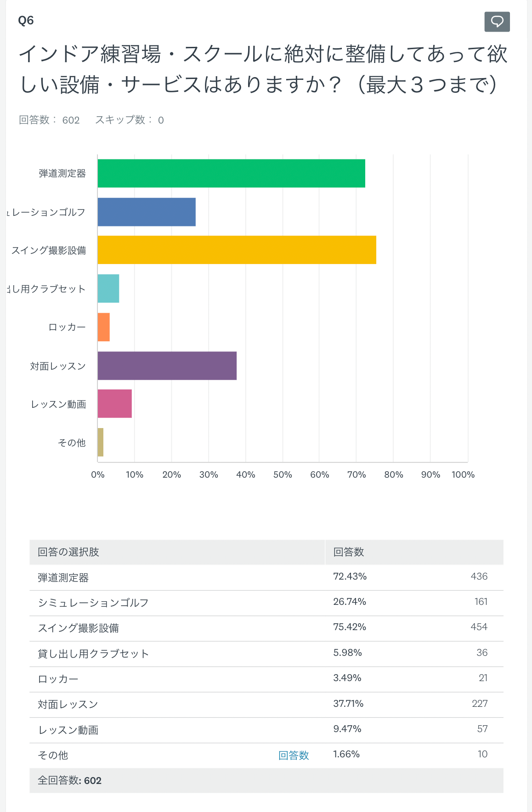
Task: Click the teal 貸し出し用クラブセット bar
Action: click(108, 288)
